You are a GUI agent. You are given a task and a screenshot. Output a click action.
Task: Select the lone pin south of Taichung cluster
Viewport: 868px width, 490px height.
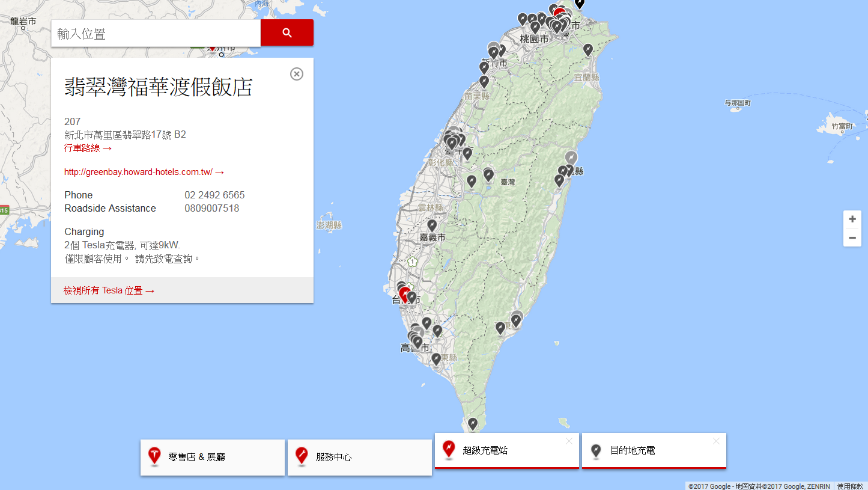(x=467, y=154)
